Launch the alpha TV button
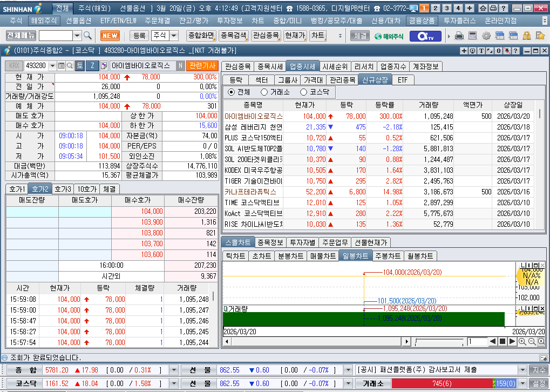The height and width of the screenshot is (392, 550). (425, 36)
